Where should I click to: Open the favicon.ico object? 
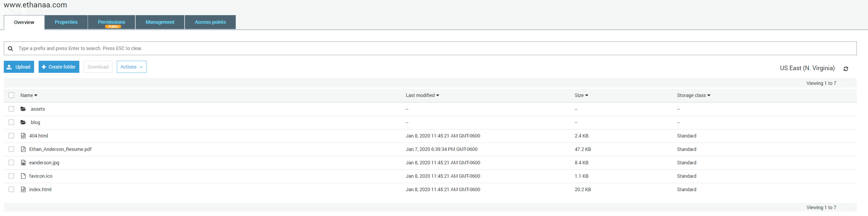coord(41,176)
